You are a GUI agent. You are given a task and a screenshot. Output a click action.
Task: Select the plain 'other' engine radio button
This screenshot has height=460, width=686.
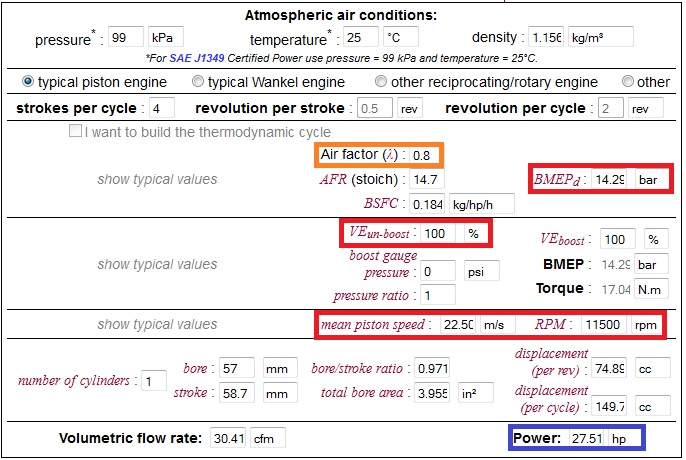628,81
